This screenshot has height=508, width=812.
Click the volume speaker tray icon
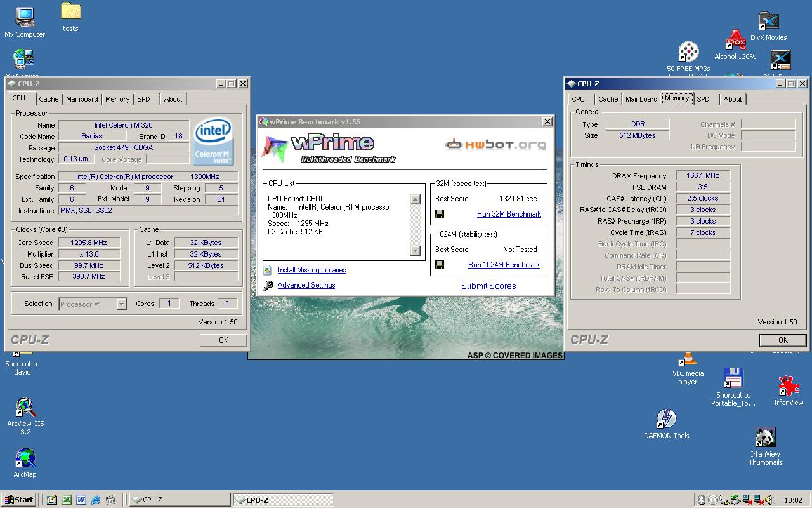769,500
